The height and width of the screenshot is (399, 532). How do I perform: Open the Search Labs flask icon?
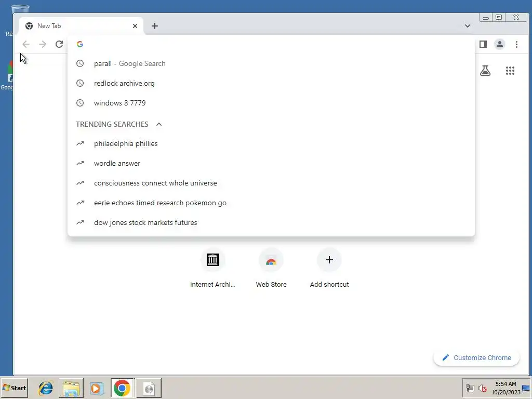(485, 71)
